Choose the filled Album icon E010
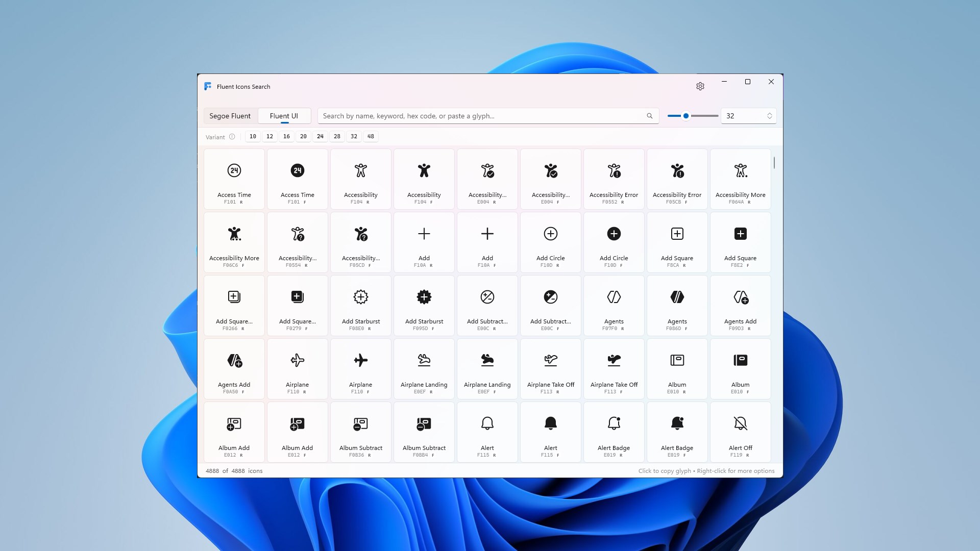This screenshot has height=551, width=980. pos(741,369)
